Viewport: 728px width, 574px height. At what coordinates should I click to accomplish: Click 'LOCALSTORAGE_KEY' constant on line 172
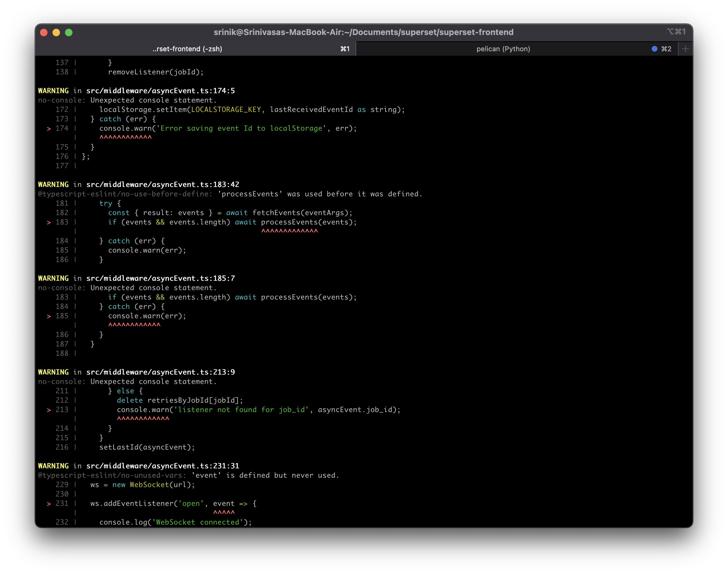(226, 109)
